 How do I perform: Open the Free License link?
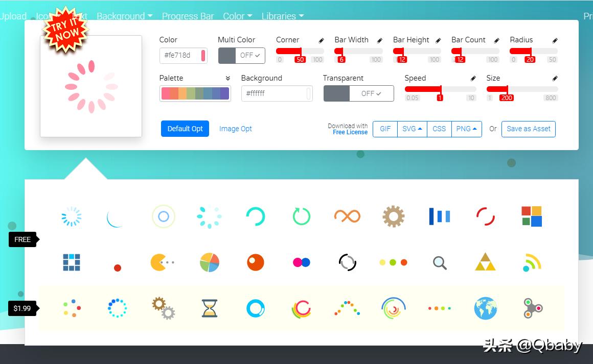point(350,132)
